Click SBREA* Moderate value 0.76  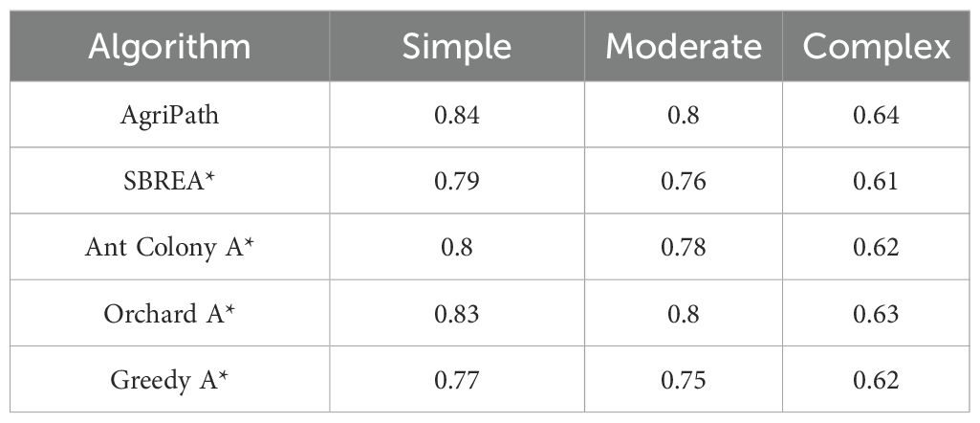click(684, 181)
